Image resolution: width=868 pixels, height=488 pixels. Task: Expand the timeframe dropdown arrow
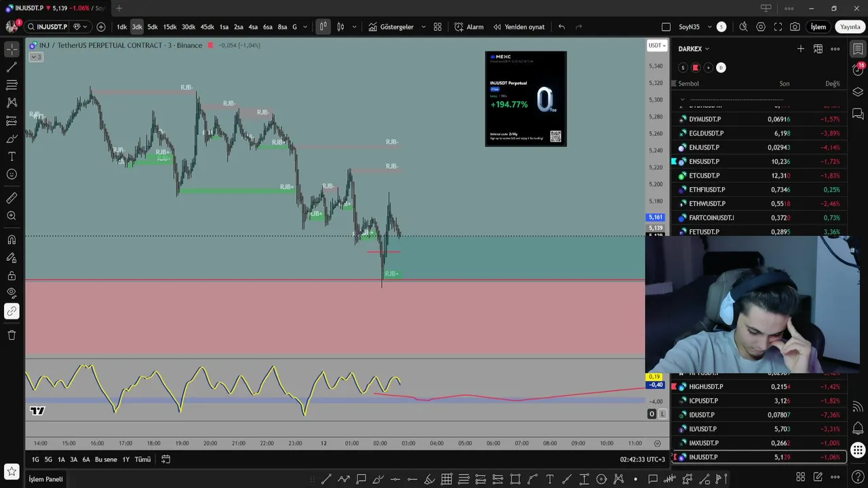click(x=305, y=27)
